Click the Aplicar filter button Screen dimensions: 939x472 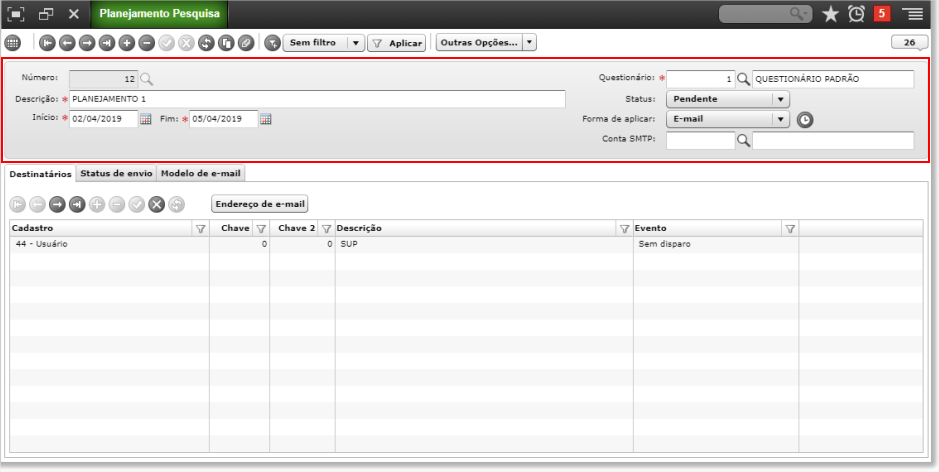pyautogui.click(x=396, y=43)
